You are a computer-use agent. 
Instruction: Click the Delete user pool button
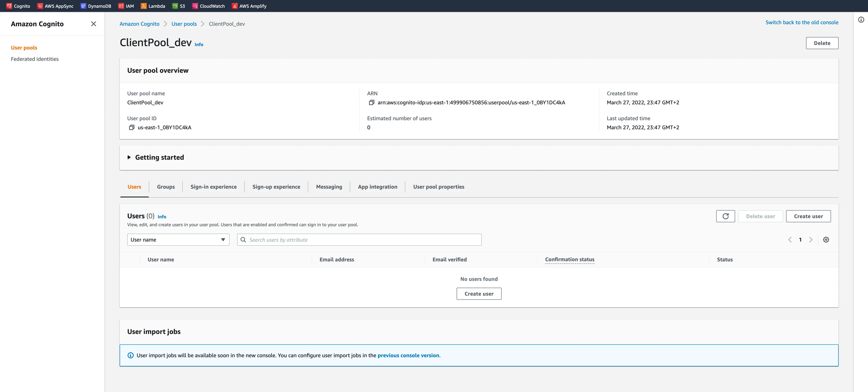(822, 43)
